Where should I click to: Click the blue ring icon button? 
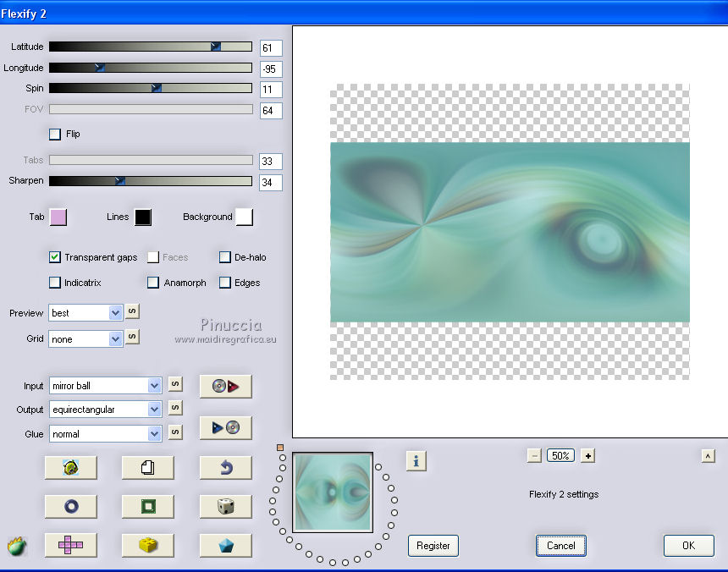(x=71, y=506)
